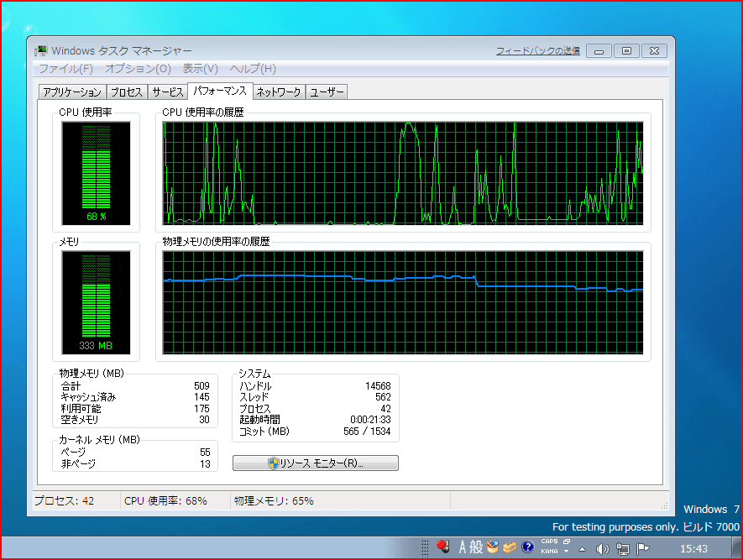The height and width of the screenshot is (560, 743).
Task: Click the Task Manager title bar icon
Action: coord(41,50)
